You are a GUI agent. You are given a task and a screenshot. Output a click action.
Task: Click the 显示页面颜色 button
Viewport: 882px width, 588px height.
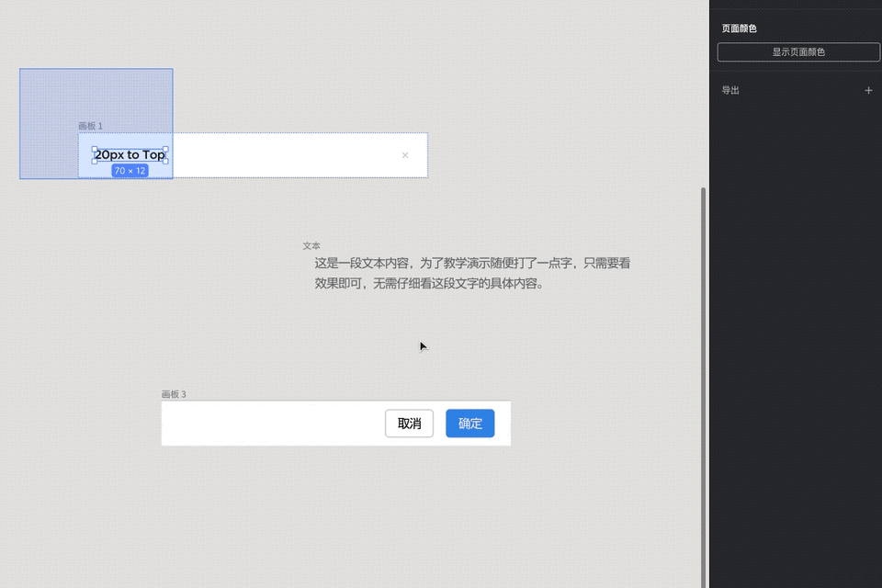click(x=798, y=51)
